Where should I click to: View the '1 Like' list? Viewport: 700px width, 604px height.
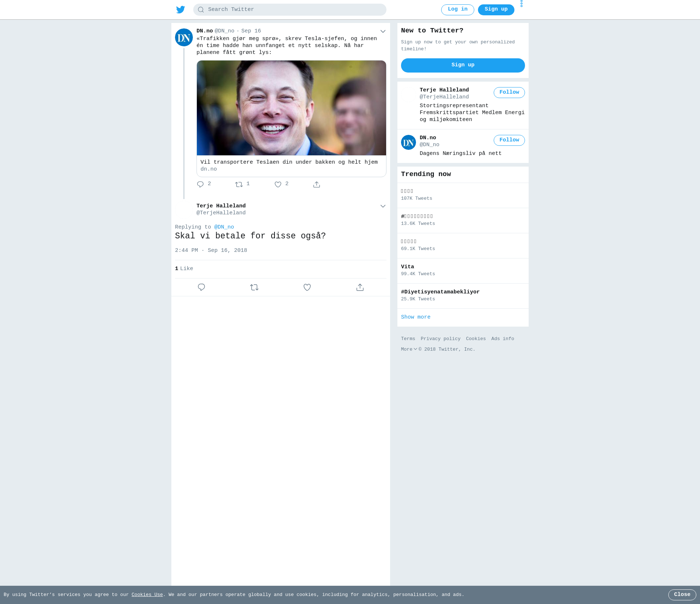click(184, 269)
